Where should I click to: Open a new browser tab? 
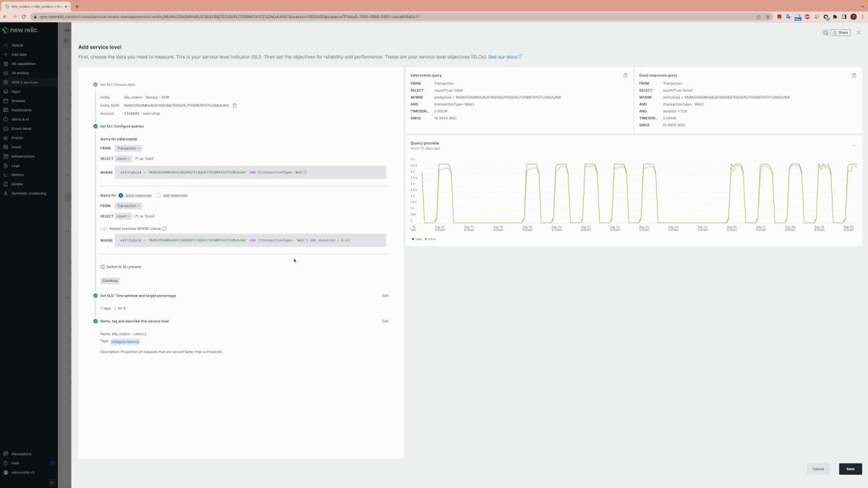[x=77, y=6]
